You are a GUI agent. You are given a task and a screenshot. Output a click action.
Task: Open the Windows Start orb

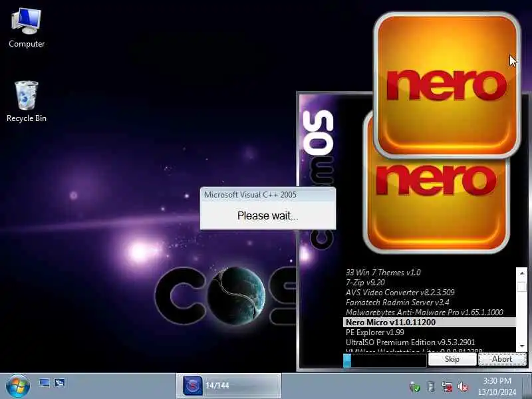point(18,386)
